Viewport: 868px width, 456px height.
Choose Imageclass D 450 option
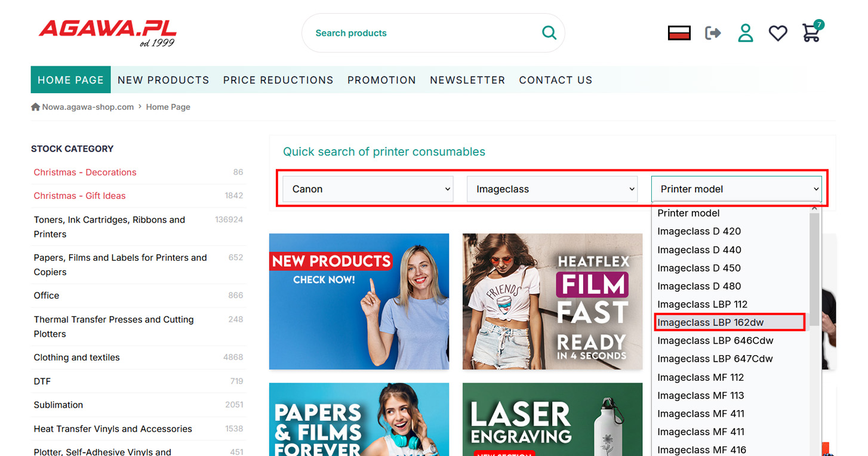click(699, 268)
